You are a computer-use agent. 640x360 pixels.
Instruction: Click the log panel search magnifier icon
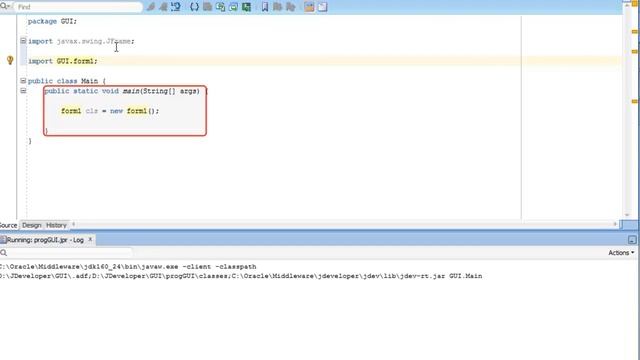4,253
